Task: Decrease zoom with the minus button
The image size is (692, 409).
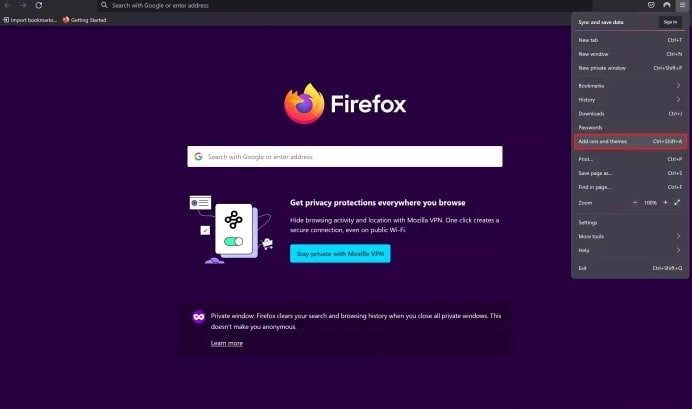Action: 635,203
